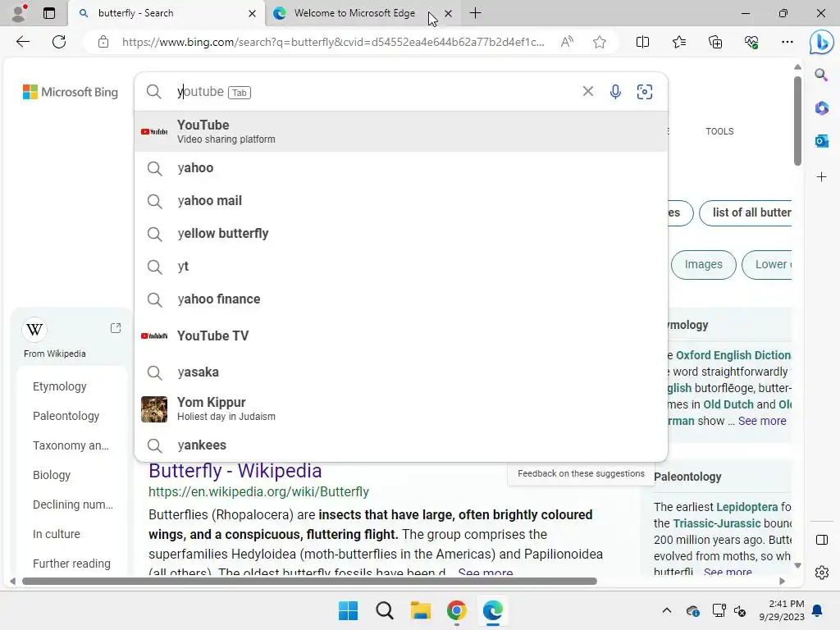This screenshot has height=630, width=840.
Task: Toggle sidebar panel layout icon
Action: click(821, 540)
